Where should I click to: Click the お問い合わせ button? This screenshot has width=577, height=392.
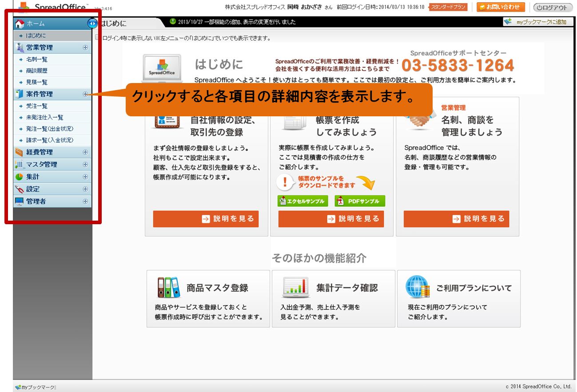pos(501,7)
